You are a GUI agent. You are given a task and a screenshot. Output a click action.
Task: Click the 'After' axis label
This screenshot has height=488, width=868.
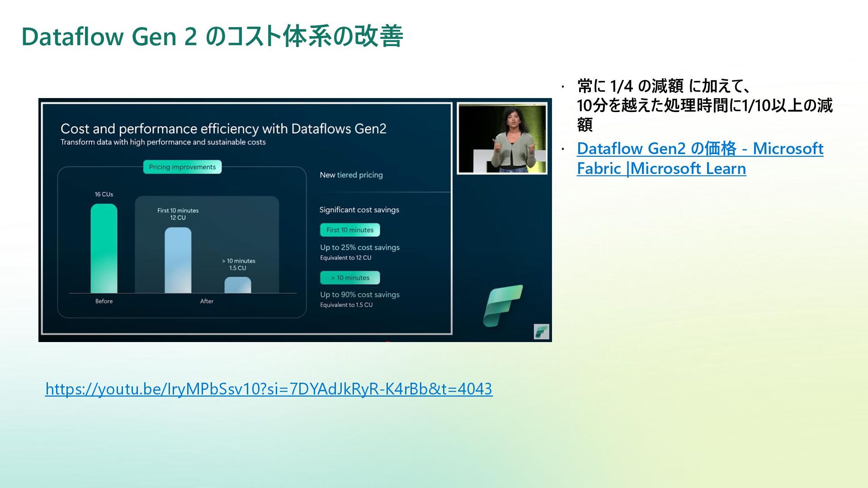pyautogui.click(x=207, y=301)
